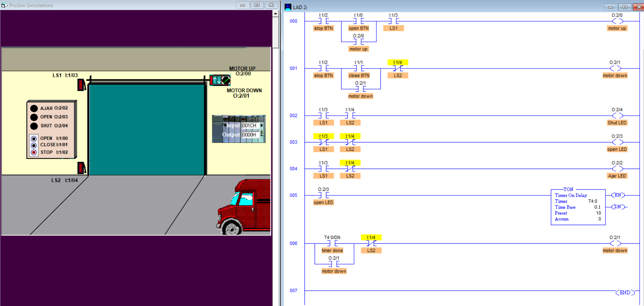This screenshot has width=644, height=306.
Task: Select the stop BTN contact on rung 000
Action: [x=324, y=21]
